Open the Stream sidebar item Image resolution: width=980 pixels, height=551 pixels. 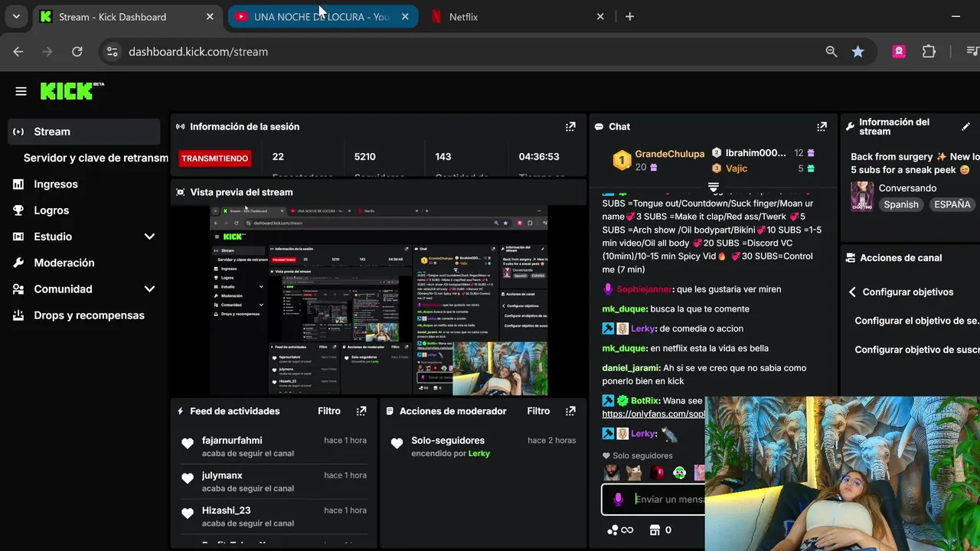(84, 132)
